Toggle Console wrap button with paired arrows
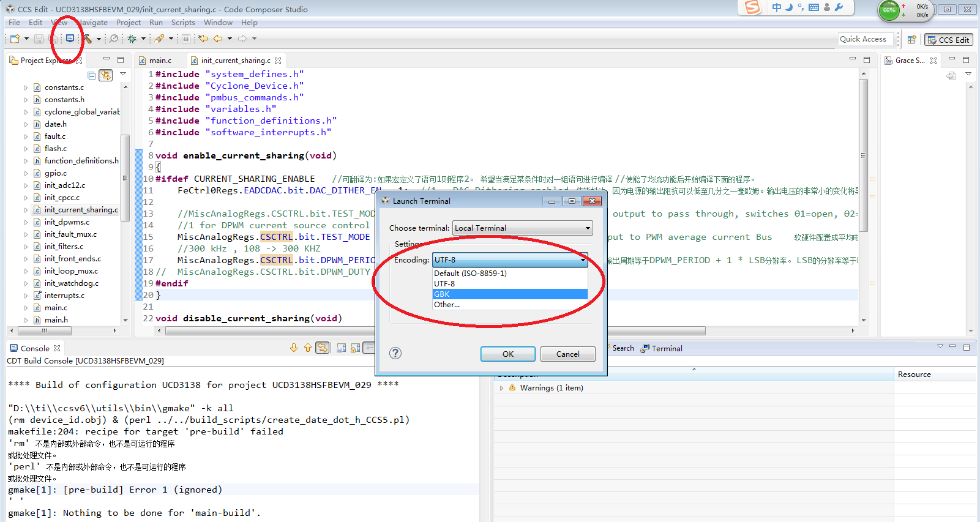The width and height of the screenshot is (980, 522). [323, 348]
